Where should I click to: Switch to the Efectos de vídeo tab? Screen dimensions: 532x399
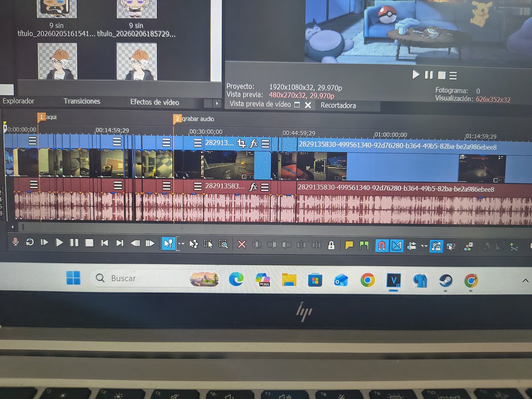pos(155,102)
